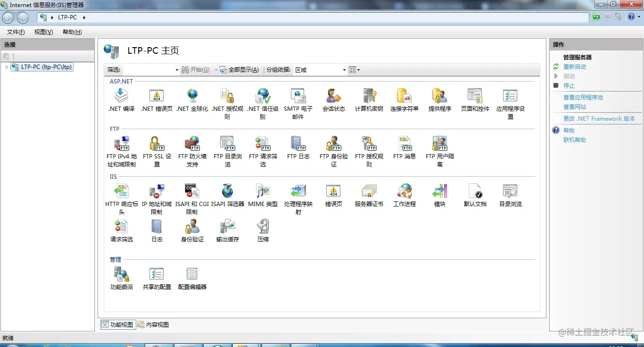Screen dimensions: 644x347
Task: Open the ISAPI 和 CGI 限制 icon
Action: [x=192, y=191]
